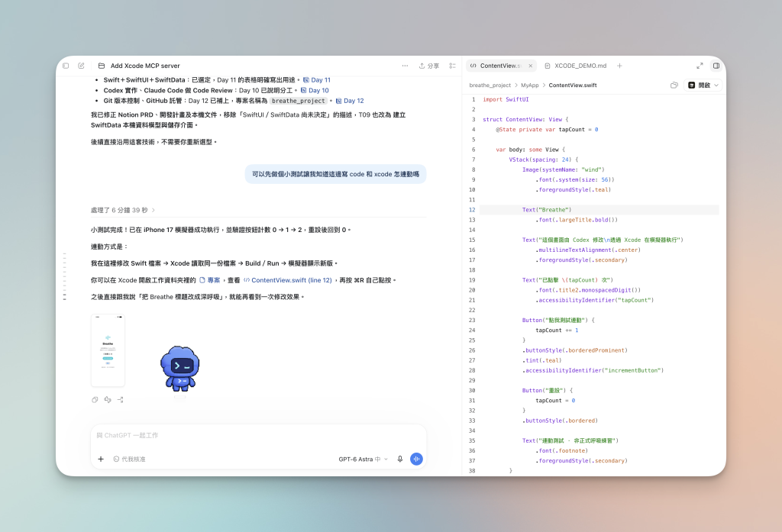Open the Day 11 Notion link
The image size is (782, 532).
coord(317,80)
